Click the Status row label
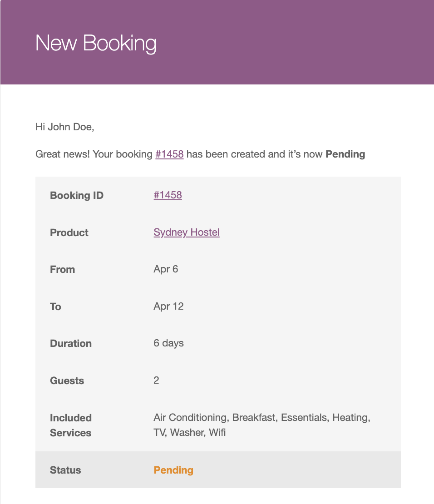Image resolution: width=434 pixels, height=504 pixels. 65,470
